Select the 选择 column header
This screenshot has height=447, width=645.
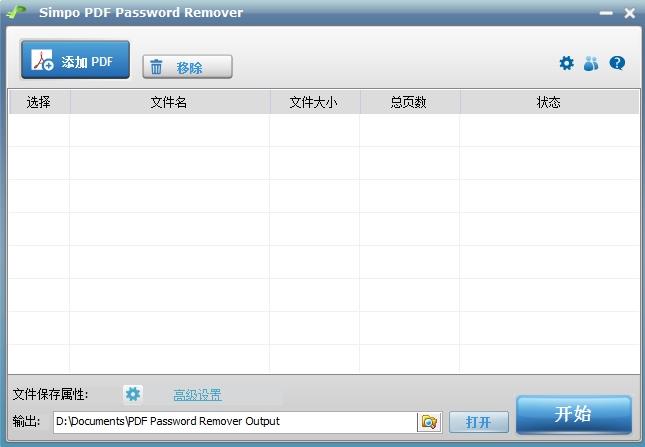[39, 102]
